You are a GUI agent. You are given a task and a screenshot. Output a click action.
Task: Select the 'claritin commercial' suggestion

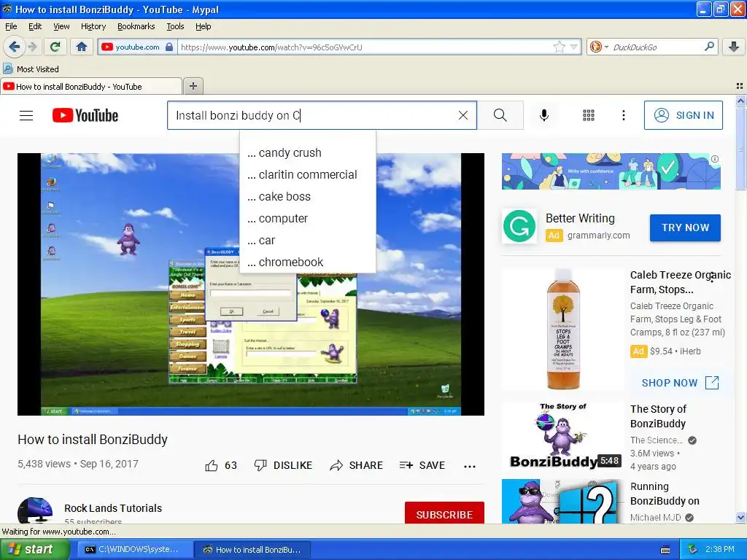[308, 175]
